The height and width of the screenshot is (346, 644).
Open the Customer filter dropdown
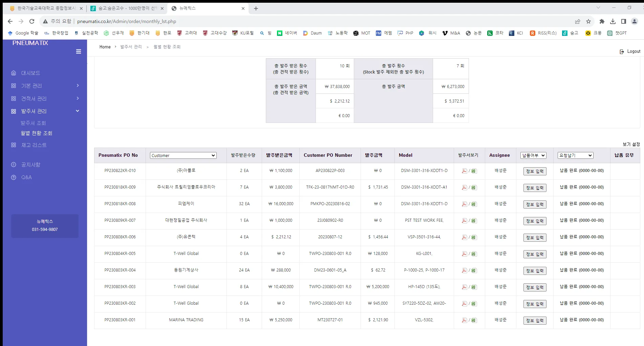point(183,155)
